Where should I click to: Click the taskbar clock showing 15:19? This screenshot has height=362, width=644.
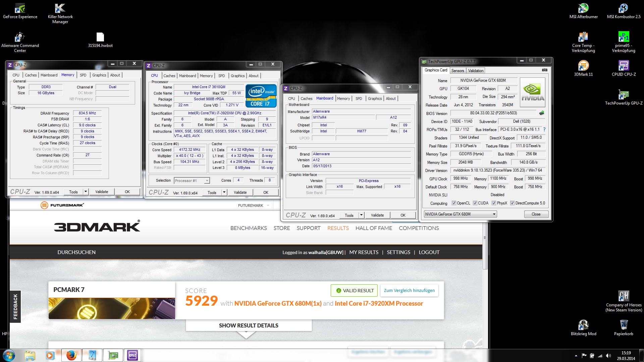(626, 356)
